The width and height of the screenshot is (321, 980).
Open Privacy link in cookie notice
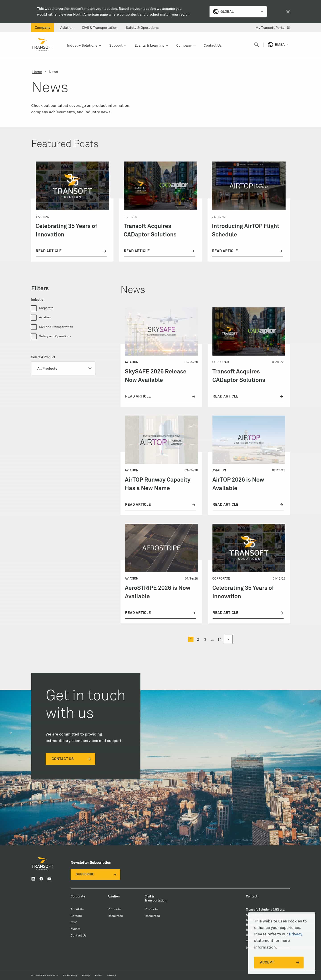[x=296, y=934]
